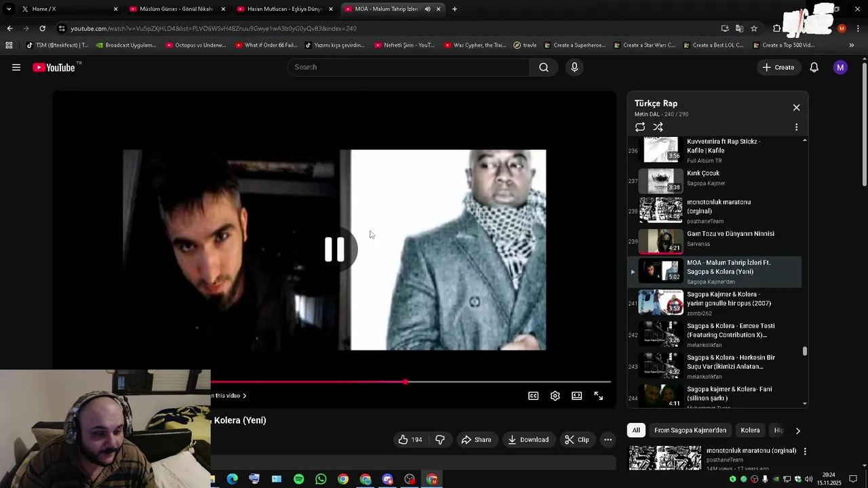Open Microsoft Edge from the taskbar
868x488 pixels.
(x=233, y=479)
